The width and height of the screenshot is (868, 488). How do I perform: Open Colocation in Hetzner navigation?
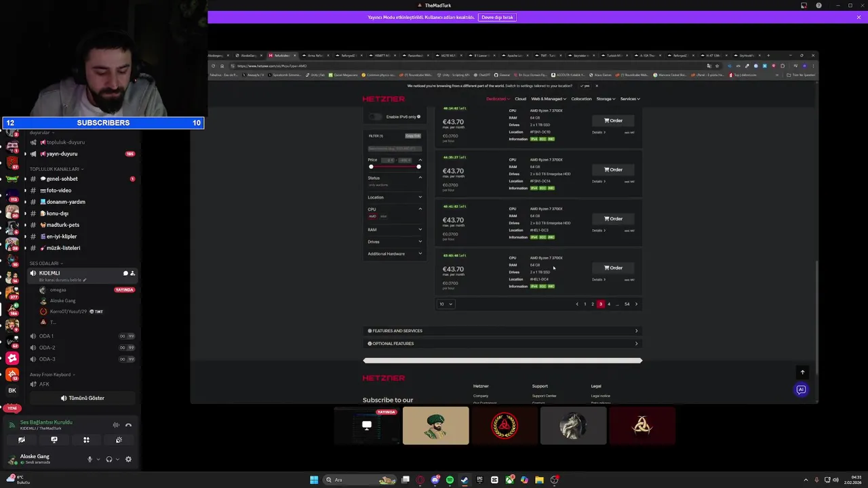click(581, 99)
